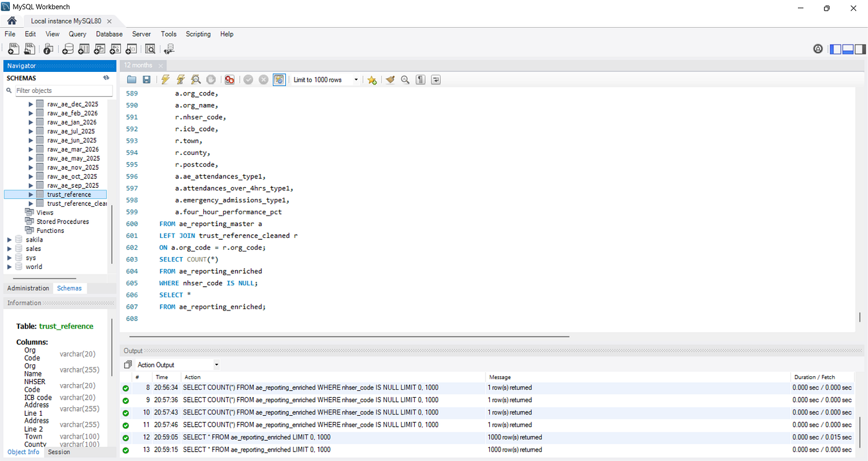868x461 pixels.
Task: Select raw_ae_oct_2025 table
Action: coord(73,177)
